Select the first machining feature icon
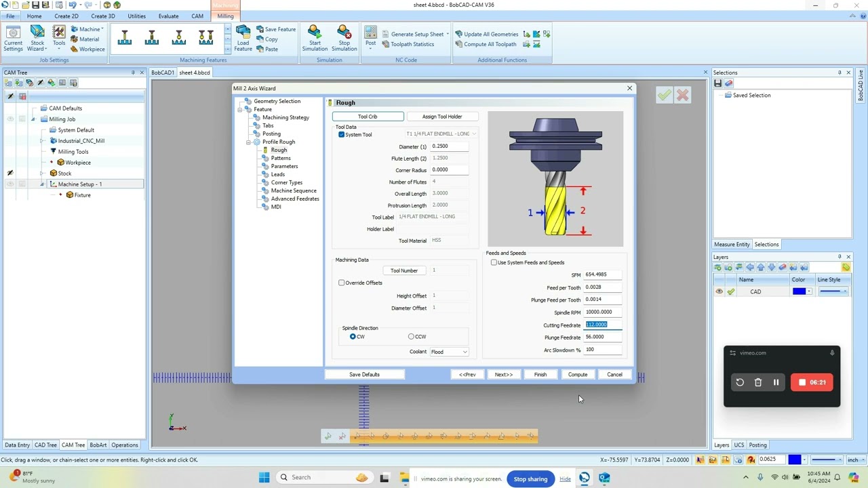The width and height of the screenshot is (868, 488). tap(125, 38)
